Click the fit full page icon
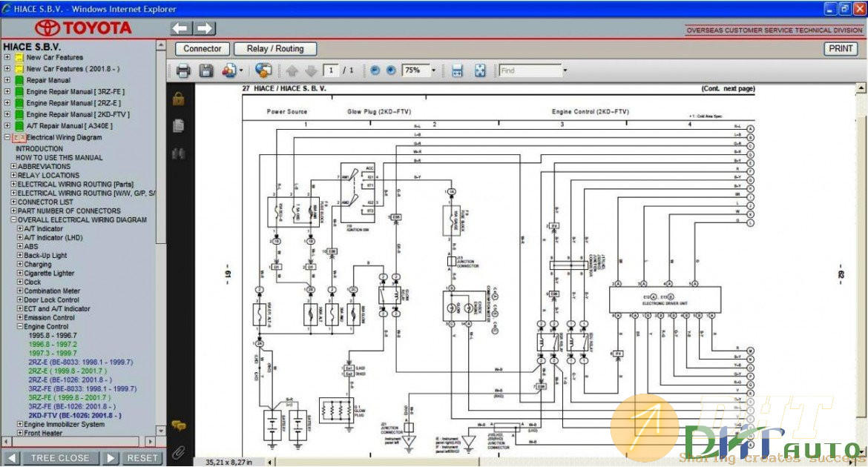Screen dimensions: 868x467 click(x=480, y=70)
